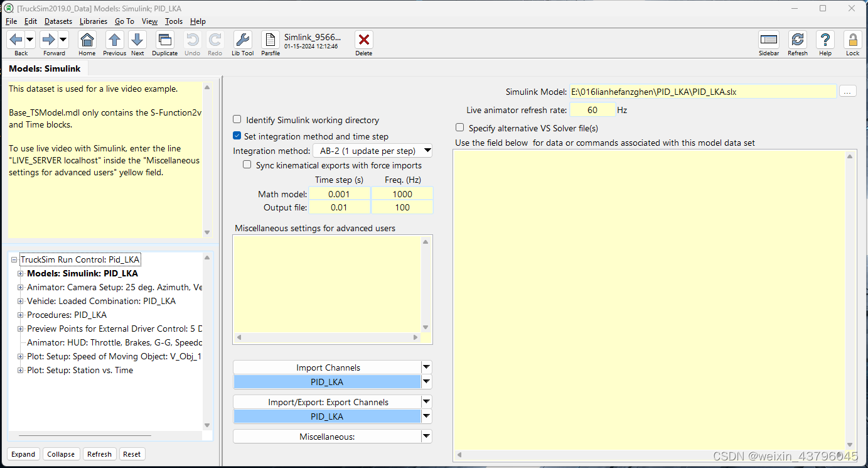Screen dimensions: 868x468
Task: Click the toolbar Refresh icon
Action: point(798,40)
